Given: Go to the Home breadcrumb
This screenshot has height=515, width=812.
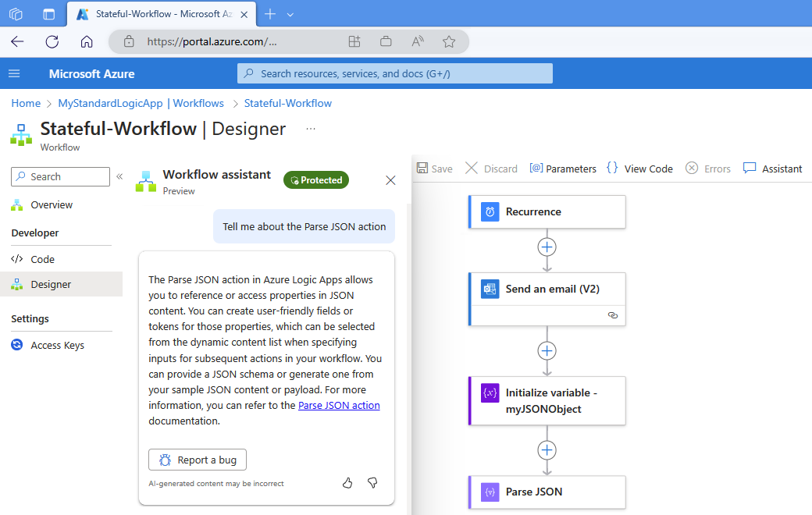Looking at the screenshot, I should coord(26,103).
